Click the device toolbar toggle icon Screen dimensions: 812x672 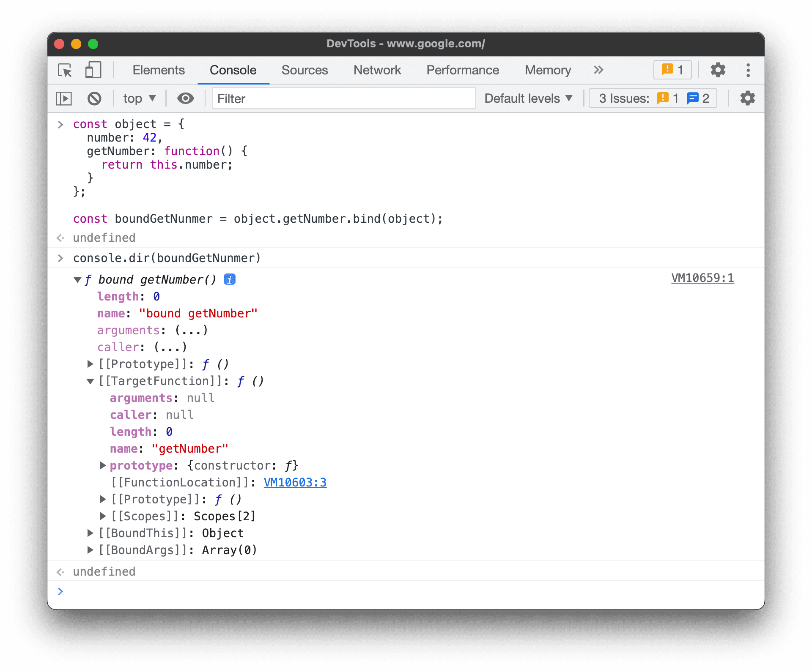tap(92, 70)
